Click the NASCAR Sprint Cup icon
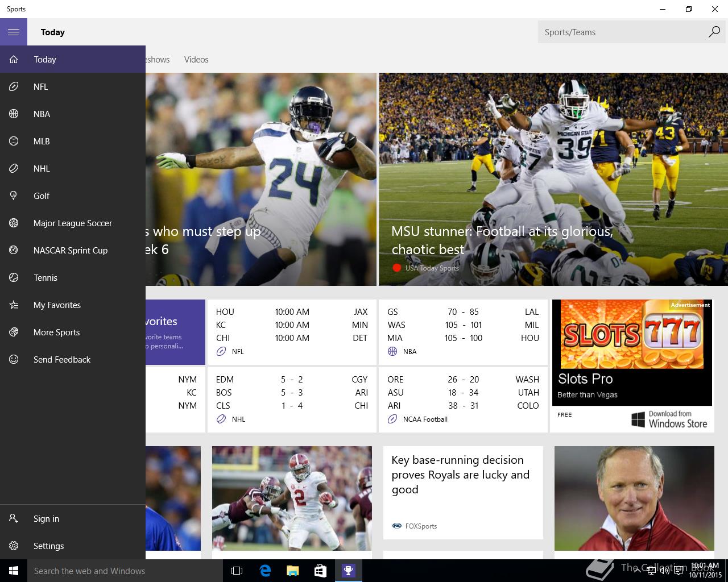This screenshot has height=582, width=728. [14, 251]
